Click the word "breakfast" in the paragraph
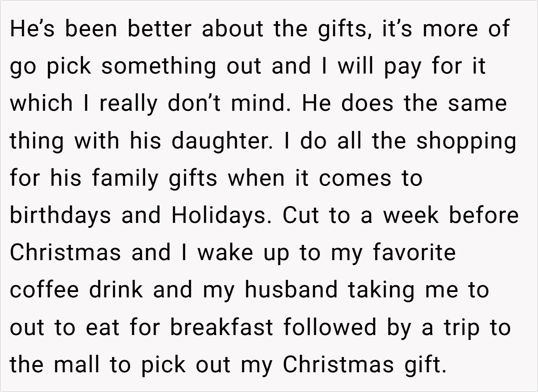Viewport: 538px width, 392px height. click(222, 327)
